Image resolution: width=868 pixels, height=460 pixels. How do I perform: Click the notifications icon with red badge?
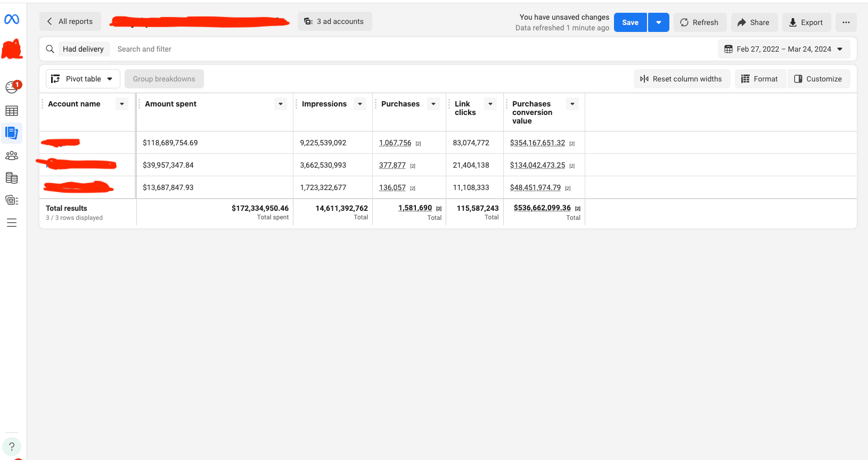point(12,87)
